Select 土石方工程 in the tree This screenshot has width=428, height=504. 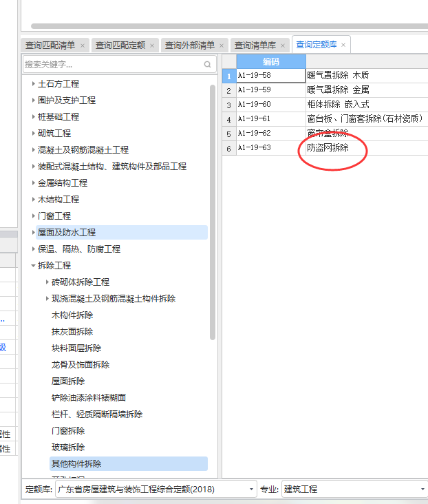pos(58,84)
